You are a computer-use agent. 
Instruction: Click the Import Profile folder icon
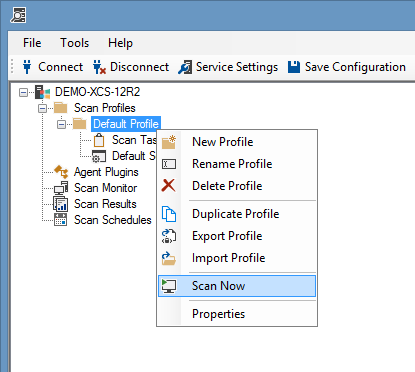(x=169, y=258)
